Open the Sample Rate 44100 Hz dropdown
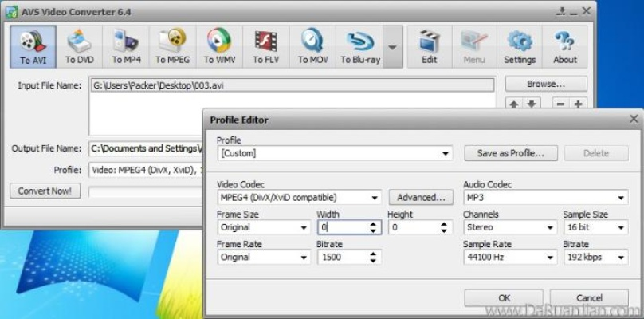 510,258
